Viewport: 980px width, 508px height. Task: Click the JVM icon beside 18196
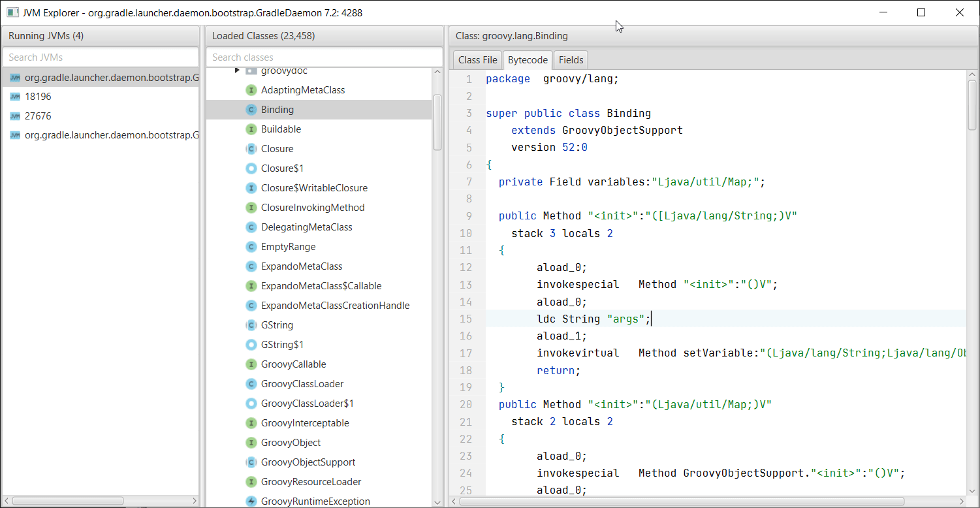[x=15, y=97]
